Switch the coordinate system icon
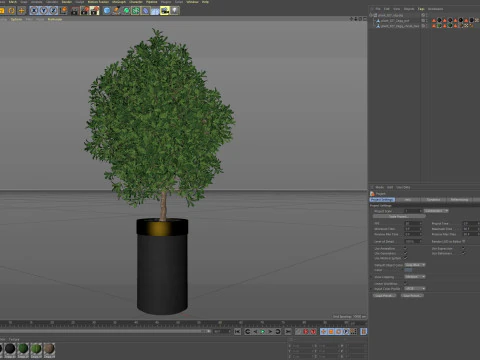480x360 pixels. click(63, 11)
